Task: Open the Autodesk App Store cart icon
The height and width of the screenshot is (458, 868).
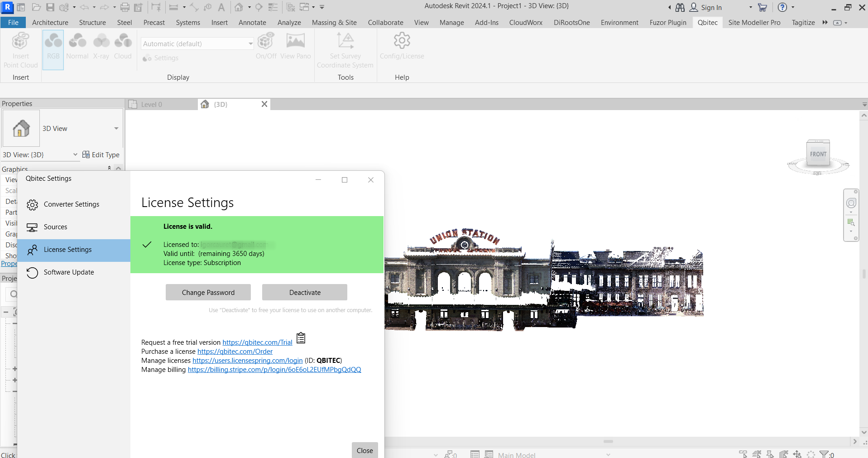Action: point(762,7)
